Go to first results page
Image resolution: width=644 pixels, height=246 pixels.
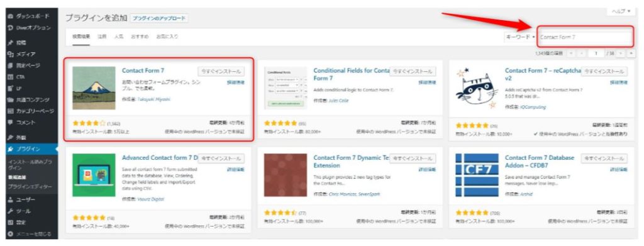tap(571, 54)
